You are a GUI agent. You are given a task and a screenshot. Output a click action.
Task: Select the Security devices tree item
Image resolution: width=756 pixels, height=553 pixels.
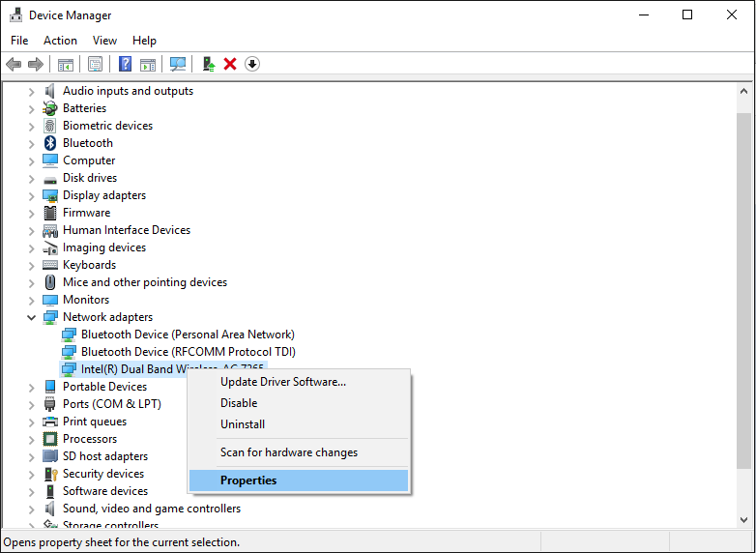pos(103,474)
